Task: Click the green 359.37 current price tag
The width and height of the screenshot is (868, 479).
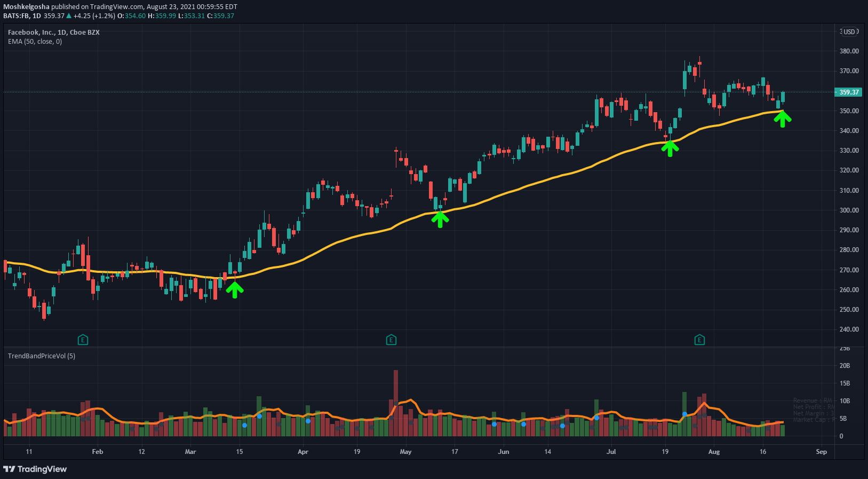Action: click(849, 92)
